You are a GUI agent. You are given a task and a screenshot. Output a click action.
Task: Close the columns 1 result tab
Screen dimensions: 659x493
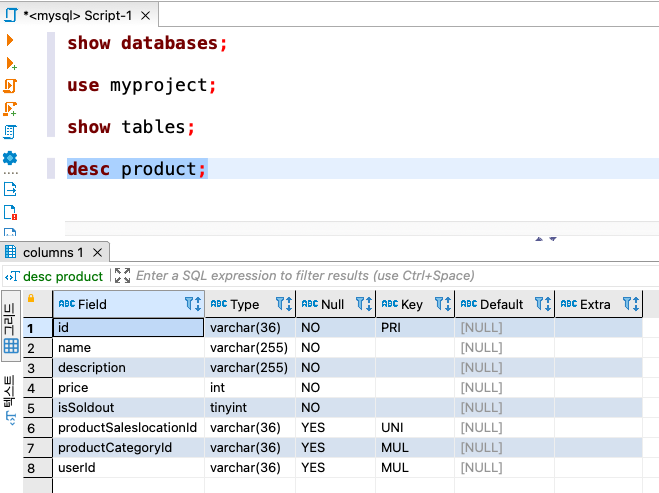(x=98, y=252)
